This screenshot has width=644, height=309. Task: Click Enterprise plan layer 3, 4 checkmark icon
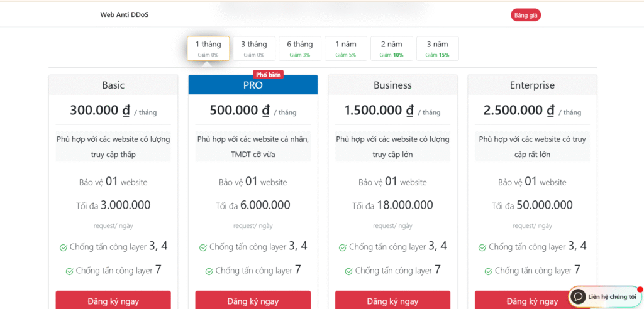(x=482, y=247)
